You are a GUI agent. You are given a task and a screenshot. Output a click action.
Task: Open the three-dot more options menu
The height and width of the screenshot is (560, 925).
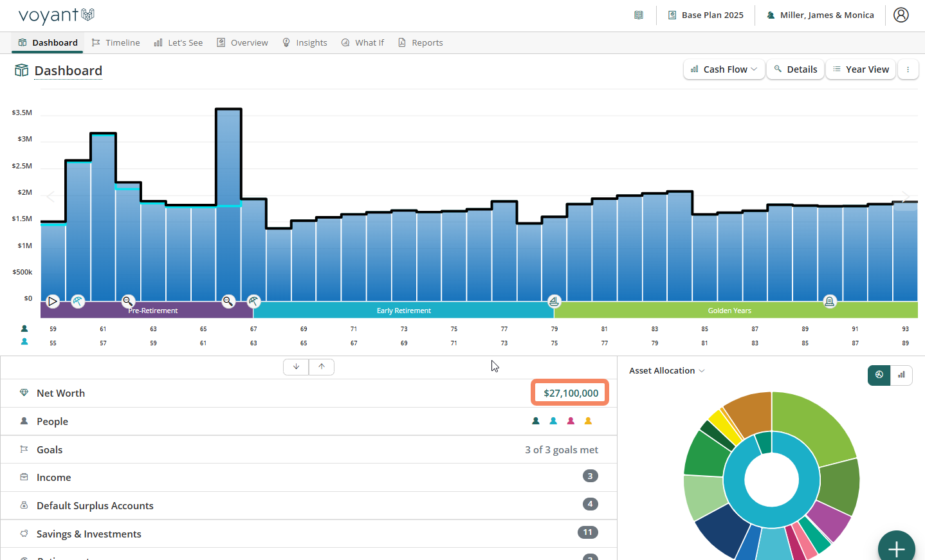point(908,69)
